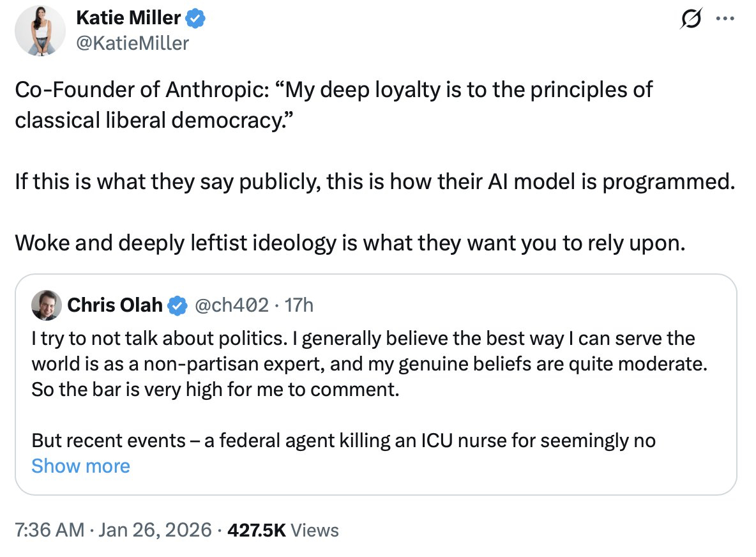756x557 pixels.
Task: Click the 17h timestamp on quoted tweet
Action: point(299,305)
